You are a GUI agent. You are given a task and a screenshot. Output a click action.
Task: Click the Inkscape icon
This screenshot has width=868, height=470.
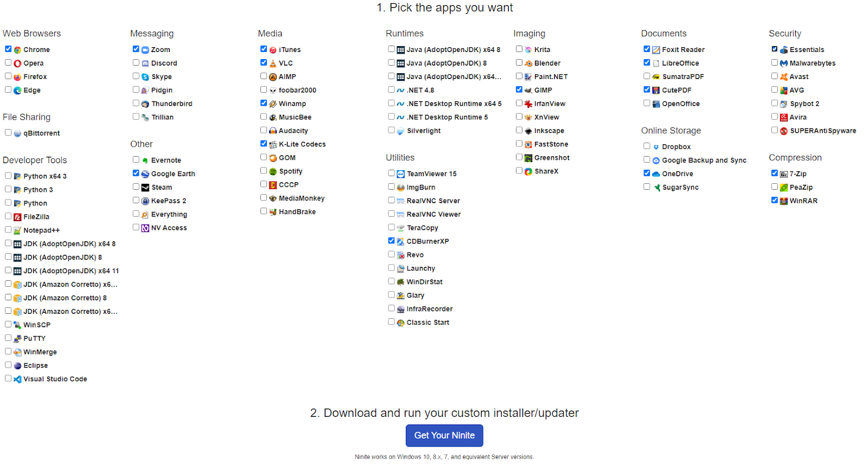[528, 131]
